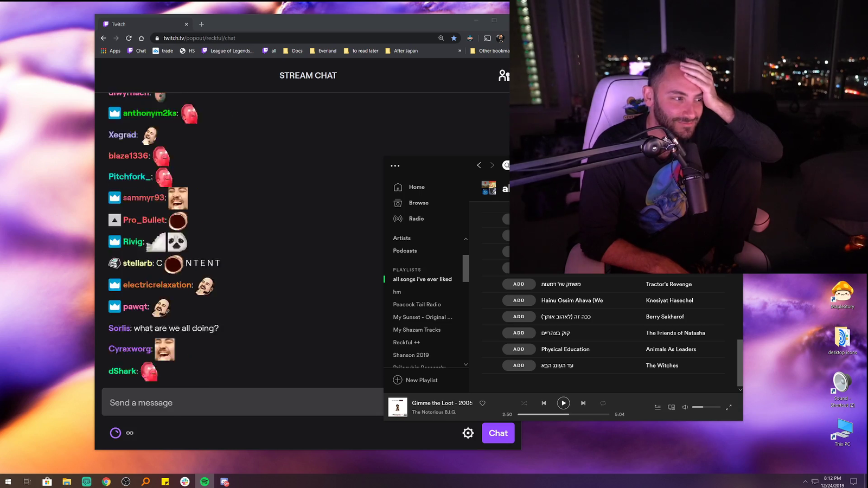Viewport: 868px width, 488px height.
Task: Open the League of Legends bookmark
Action: pyautogui.click(x=227, y=51)
